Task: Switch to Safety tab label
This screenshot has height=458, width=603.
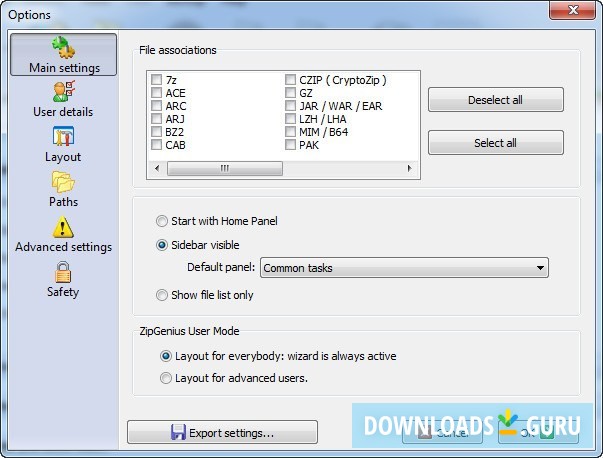Action: pos(63,292)
